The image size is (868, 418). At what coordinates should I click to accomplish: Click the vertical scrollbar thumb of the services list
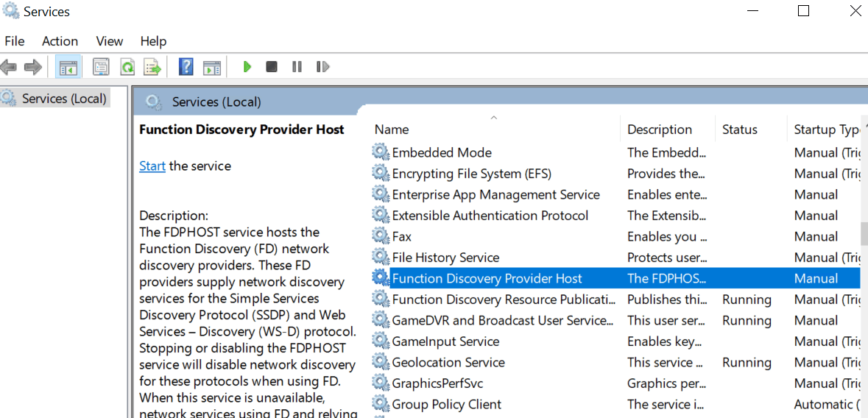[864, 233]
